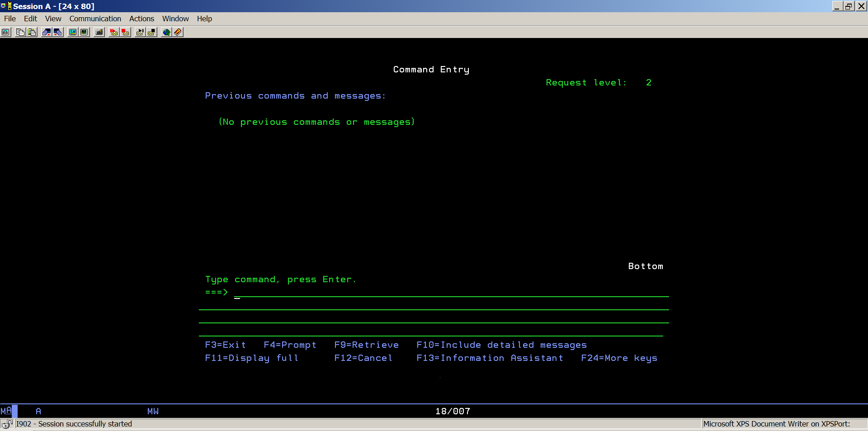The width and height of the screenshot is (868, 431).
Task: Open the keyboard remap icon
Action: (99, 32)
